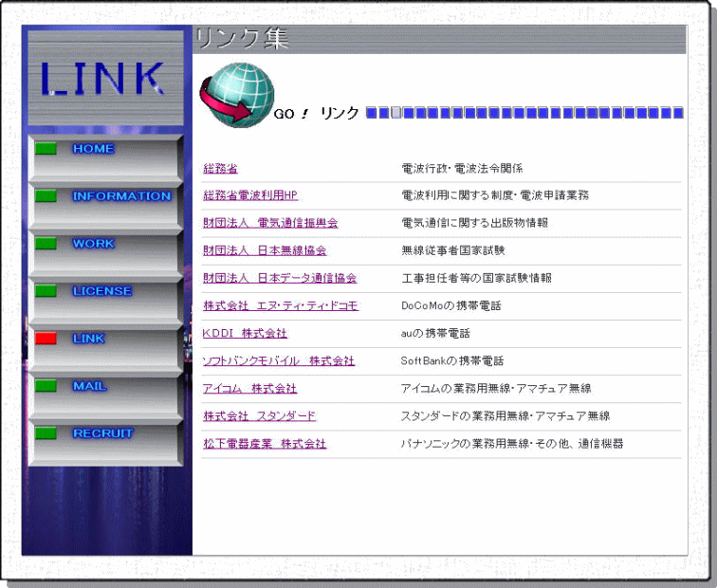Click the LINK logo banner

[x=105, y=78]
